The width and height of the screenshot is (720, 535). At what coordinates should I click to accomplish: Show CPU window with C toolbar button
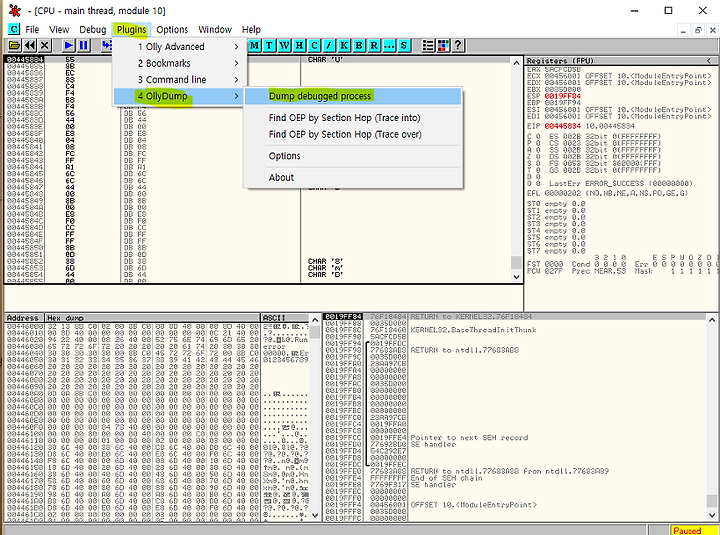314,45
